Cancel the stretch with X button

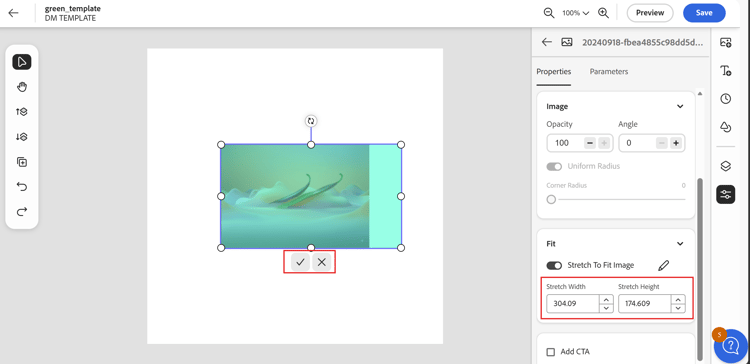point(321,262)
